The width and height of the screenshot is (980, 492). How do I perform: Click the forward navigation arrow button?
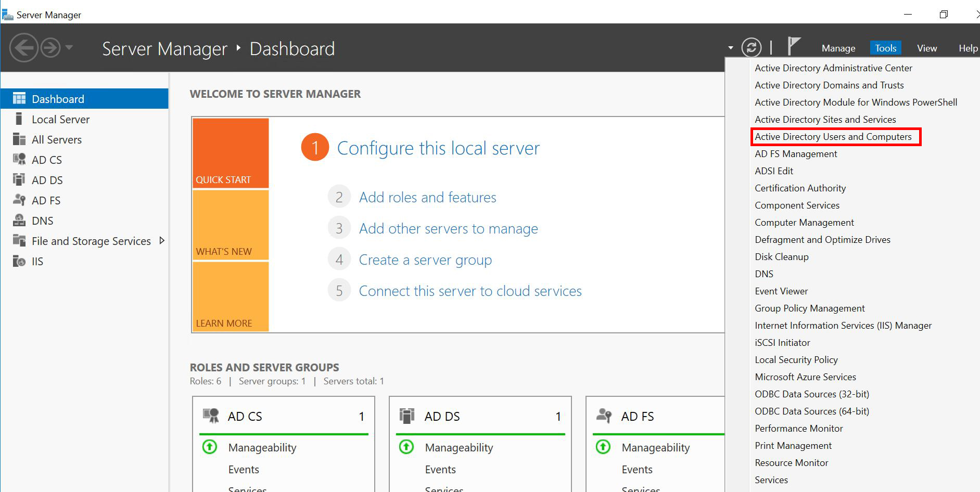[x=50, y=48]
